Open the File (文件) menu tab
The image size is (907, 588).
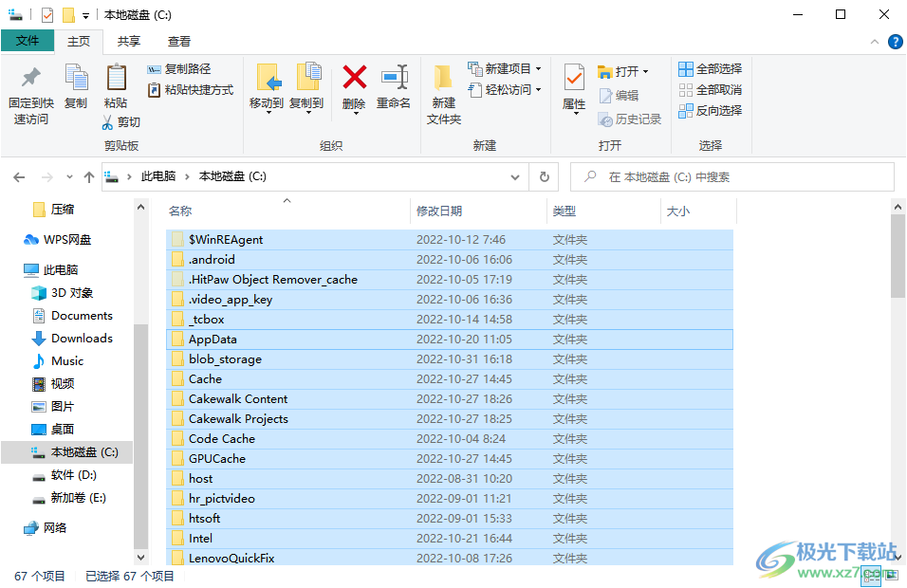pos(28,41)
